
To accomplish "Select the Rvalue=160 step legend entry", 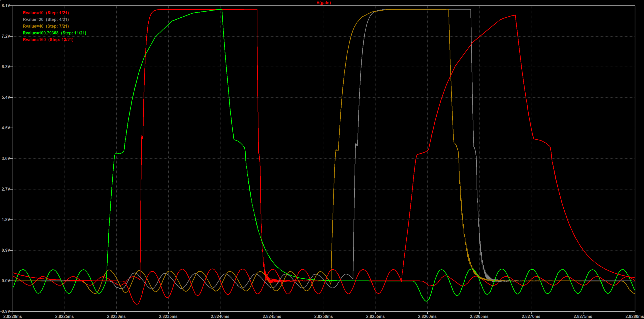I will [x=48, y=40].
